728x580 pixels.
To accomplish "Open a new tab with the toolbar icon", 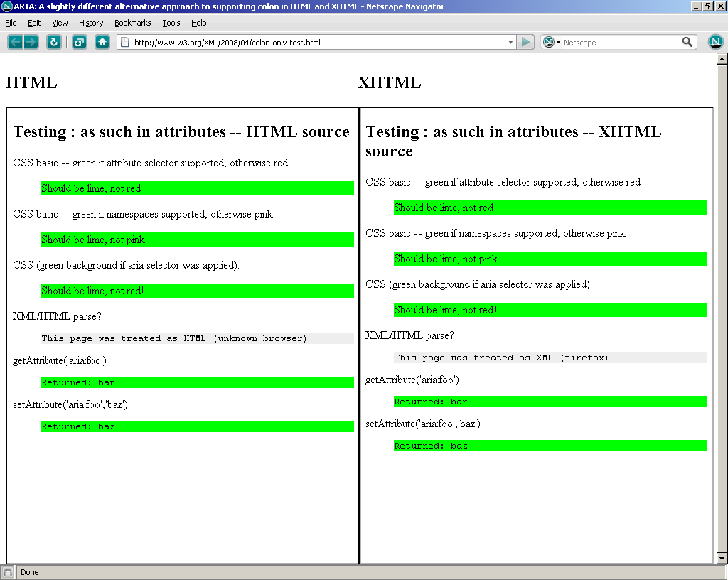I will [80, 42].
